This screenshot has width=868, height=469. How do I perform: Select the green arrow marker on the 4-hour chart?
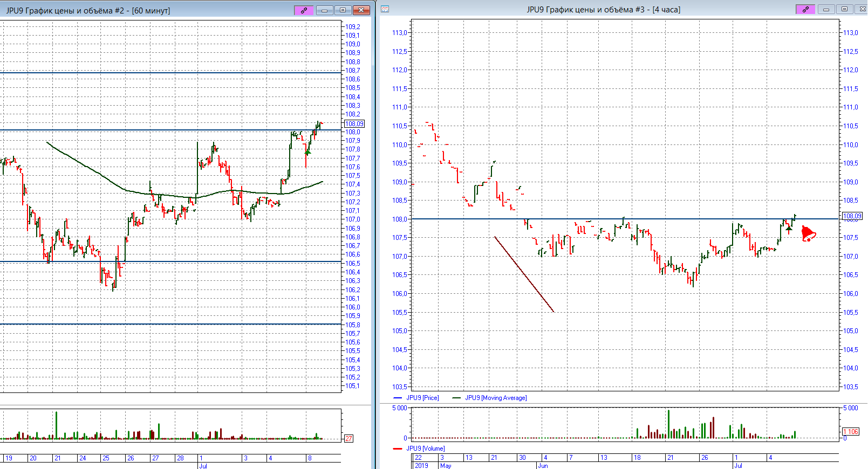click(789, 229)
